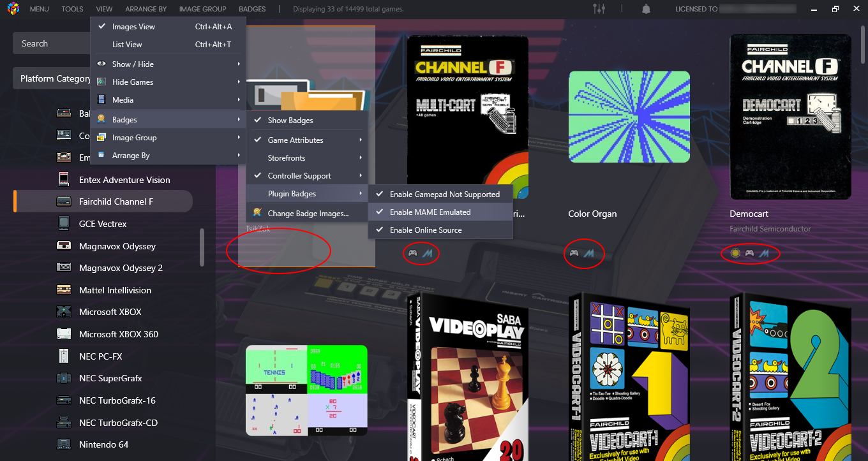Open the IMAGE GROUP menu bar item
The width and height of the screenshot is (868, 461).
(x=202, y=9)
